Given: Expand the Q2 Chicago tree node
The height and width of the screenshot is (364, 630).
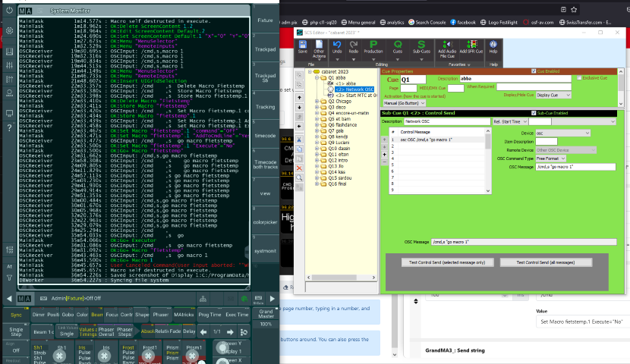Looking at the screenshot, I should tap(317, 100).
